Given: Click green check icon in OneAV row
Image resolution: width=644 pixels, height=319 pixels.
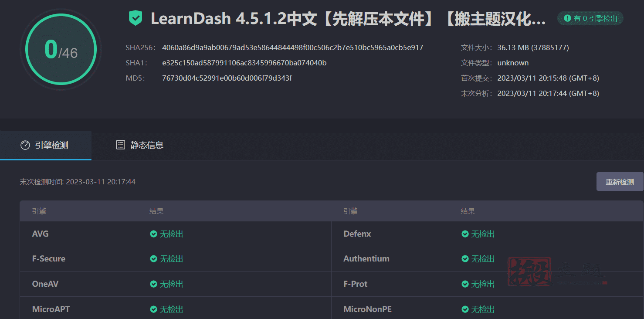Looking at the screenshot, I should coord(153,284).
